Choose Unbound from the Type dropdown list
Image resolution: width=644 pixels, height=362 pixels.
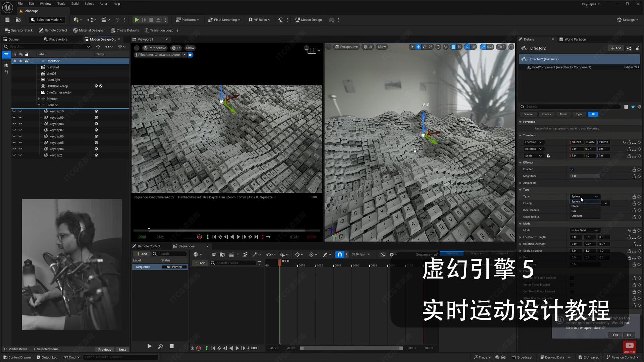577,216
